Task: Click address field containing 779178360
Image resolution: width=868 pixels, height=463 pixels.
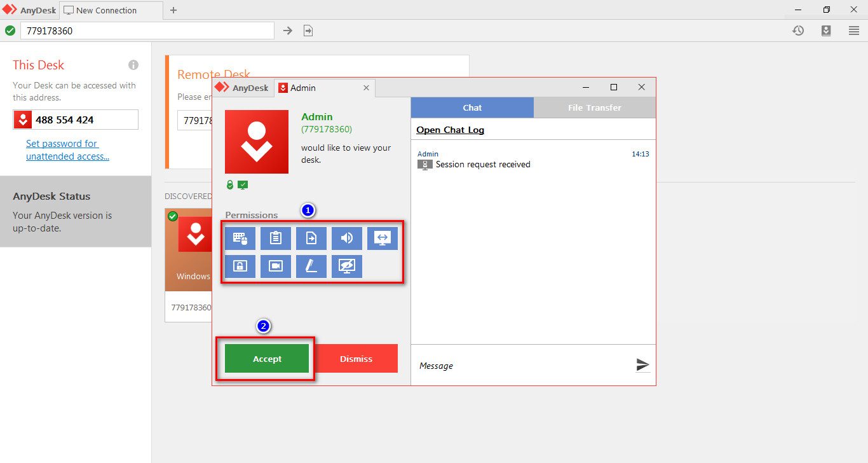Action: pyautogui.click(x=147, y=31)
